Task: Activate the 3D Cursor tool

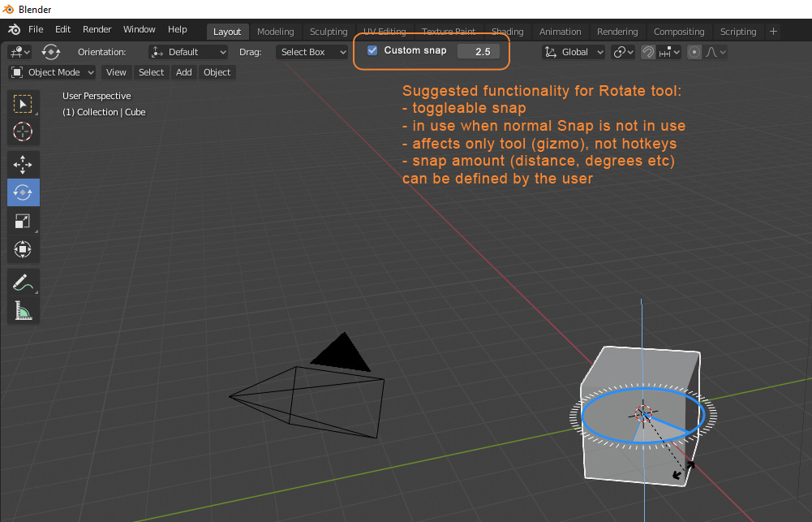Action: [x=23, y=132]
